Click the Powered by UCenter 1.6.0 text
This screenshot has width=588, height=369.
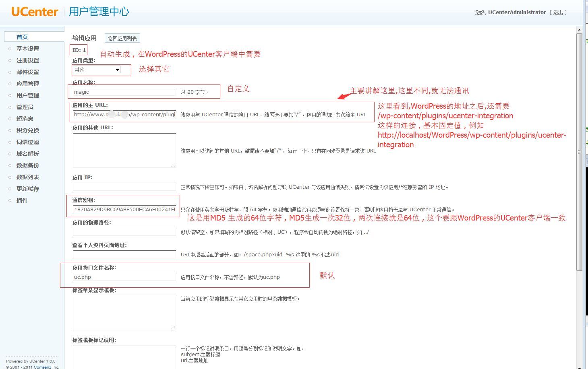[x=31, y=361]
